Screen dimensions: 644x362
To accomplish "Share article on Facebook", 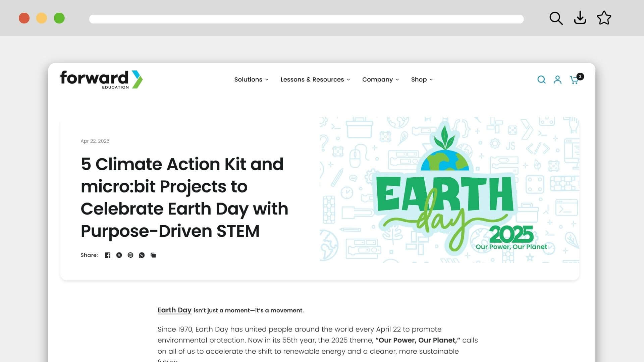I will 108,255.
